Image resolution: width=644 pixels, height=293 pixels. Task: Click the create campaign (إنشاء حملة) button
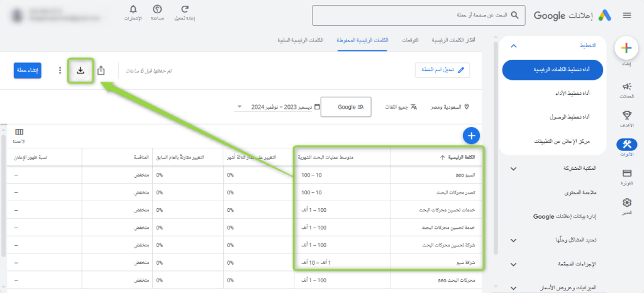click(28, 70)
